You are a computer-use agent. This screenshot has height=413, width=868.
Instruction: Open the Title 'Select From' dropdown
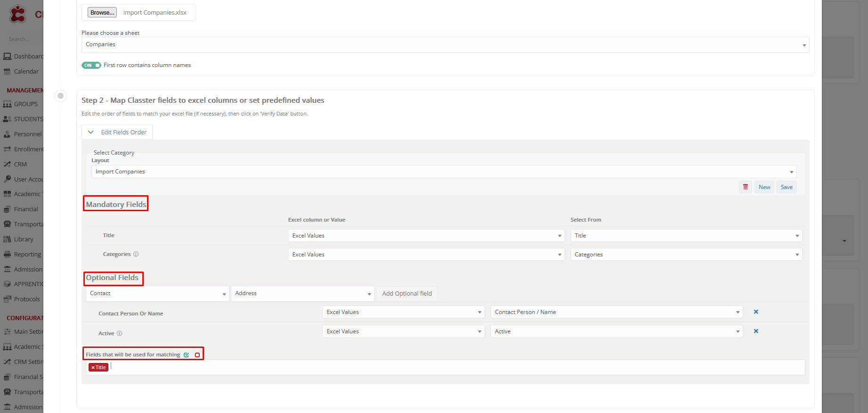point(686,236)
